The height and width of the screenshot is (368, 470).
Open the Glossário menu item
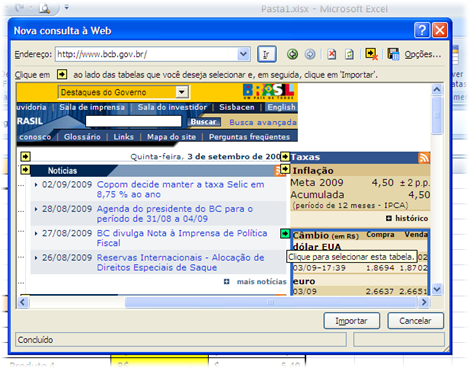click(x=82, y=137)
